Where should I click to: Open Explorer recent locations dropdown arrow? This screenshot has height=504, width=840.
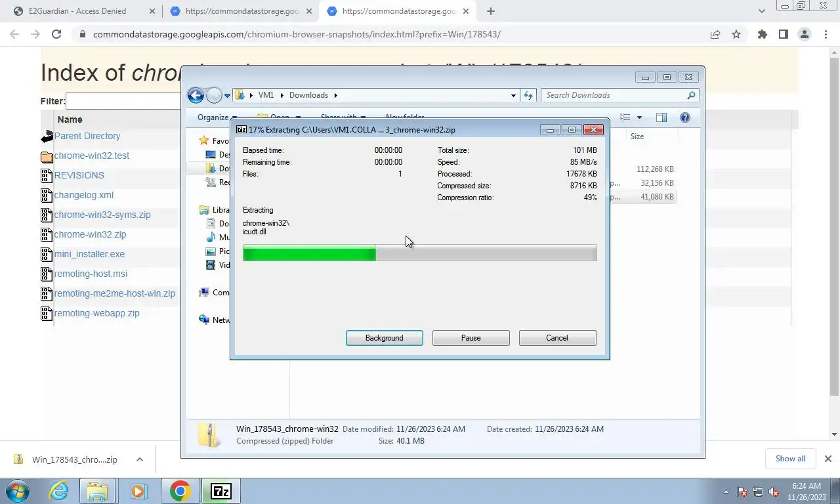(228, 96)
